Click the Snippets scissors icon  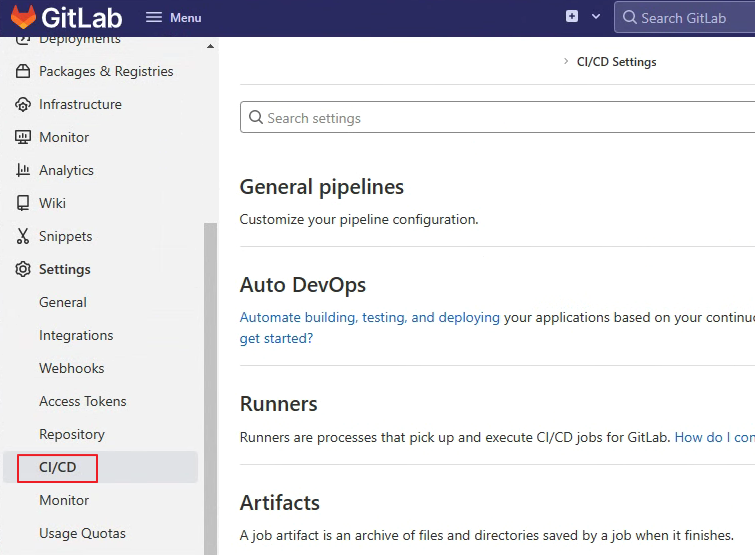point(23,236)
